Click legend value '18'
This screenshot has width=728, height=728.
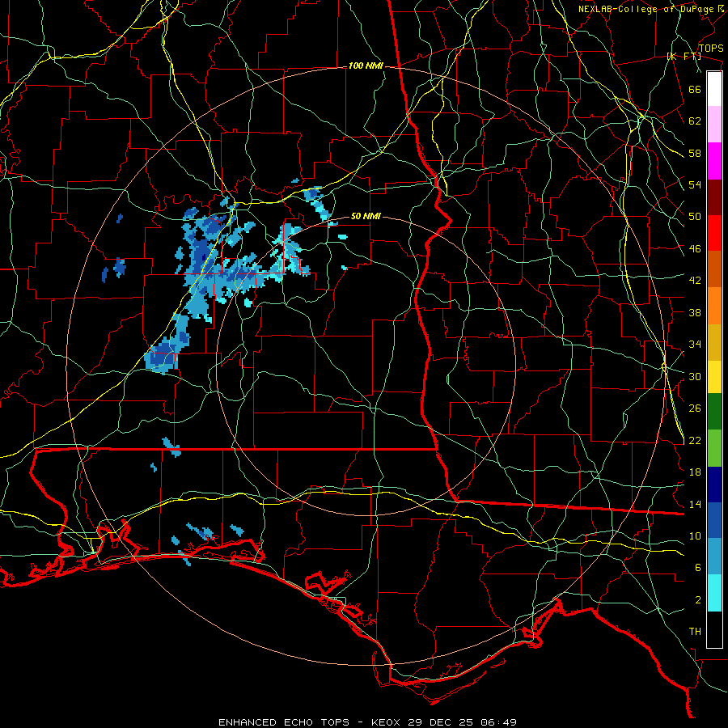click(695, 472)
